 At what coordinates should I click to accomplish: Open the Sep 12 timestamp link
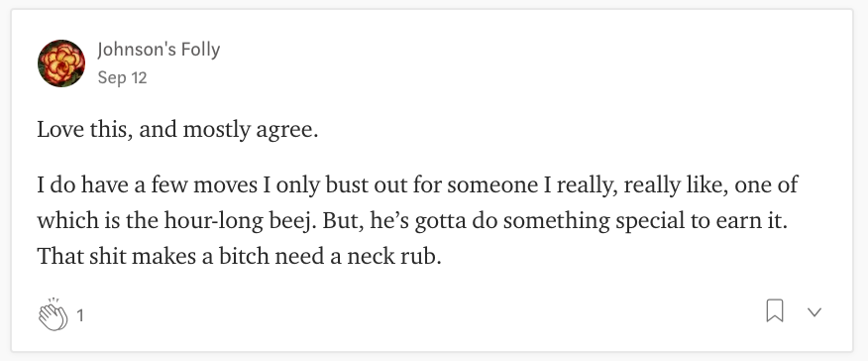[122, 77]
